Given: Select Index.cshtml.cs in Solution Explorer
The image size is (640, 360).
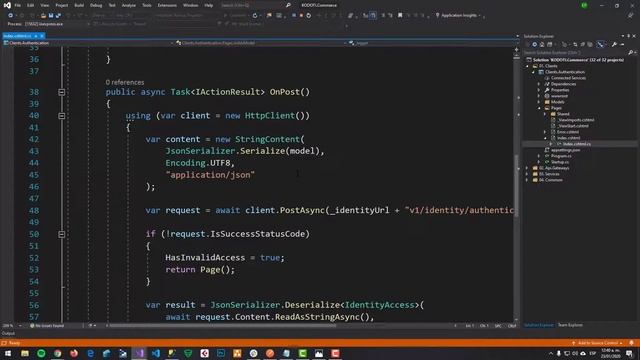Looking at the screenshot, I should (577, 144).
